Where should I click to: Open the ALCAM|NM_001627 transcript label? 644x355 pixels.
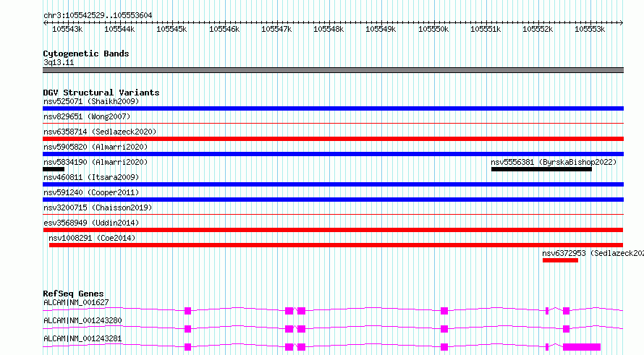point(76,302)
